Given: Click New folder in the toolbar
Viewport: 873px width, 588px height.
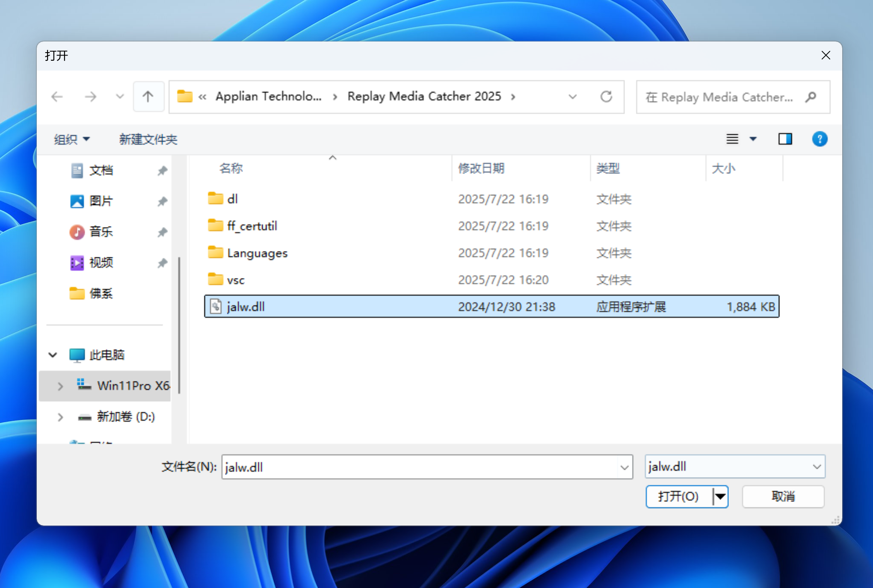Looking at the screenshot, I should [148, 139].
